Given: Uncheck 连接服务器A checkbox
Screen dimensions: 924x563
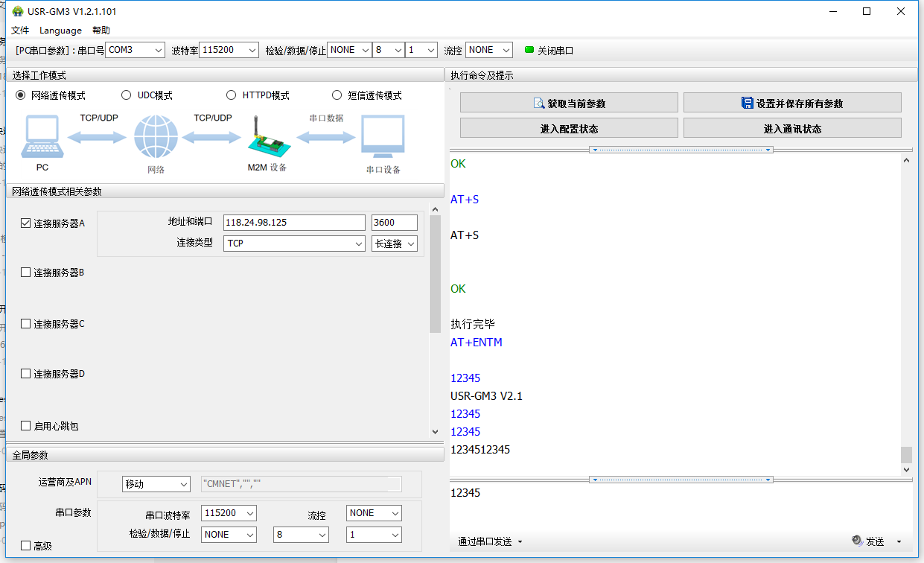Looking at the screenshot, I should 26,223.
